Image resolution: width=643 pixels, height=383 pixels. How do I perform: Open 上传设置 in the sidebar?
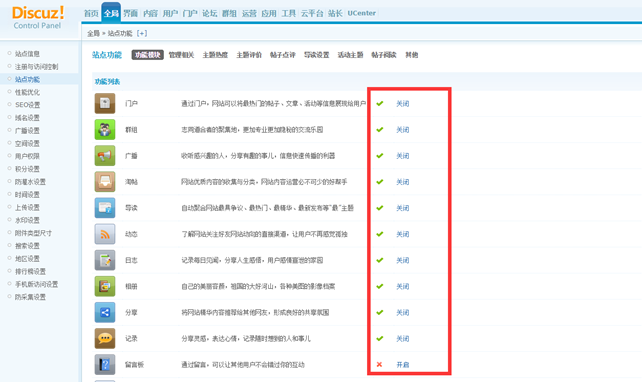[27, 207]
